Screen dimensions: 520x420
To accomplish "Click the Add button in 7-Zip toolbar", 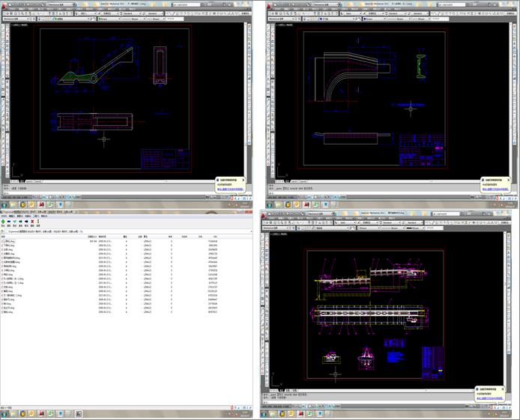I will coord(3,222).
